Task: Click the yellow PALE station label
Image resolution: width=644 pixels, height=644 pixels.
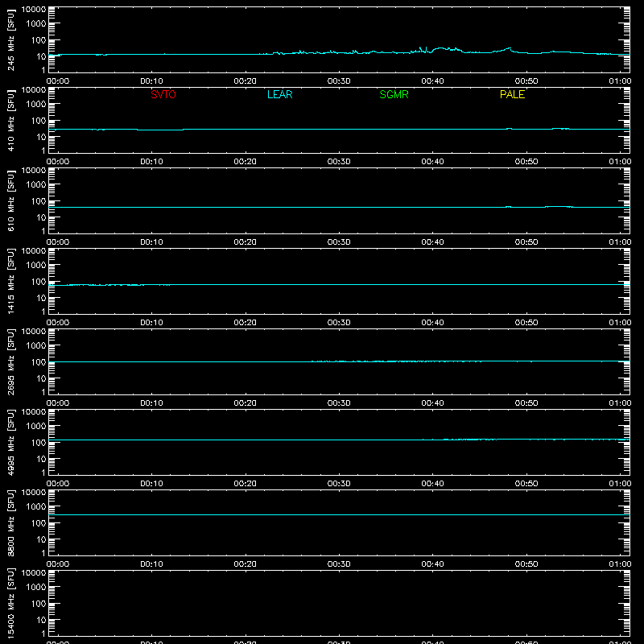Action: (x=512, y=94)
